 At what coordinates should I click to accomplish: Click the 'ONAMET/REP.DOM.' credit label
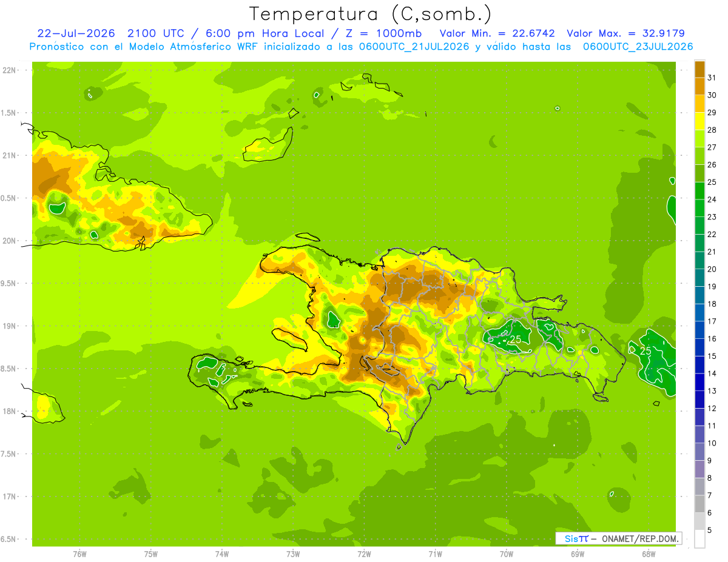click(640, 538)
